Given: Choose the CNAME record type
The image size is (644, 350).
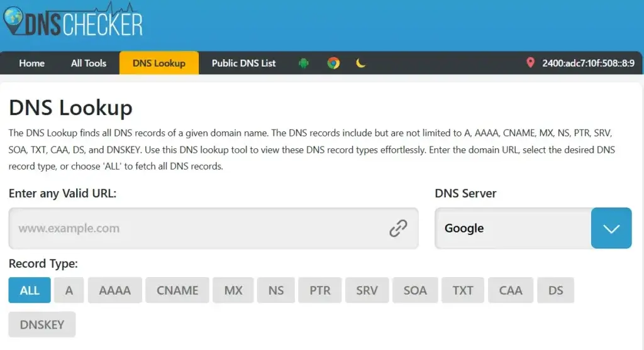Looking at the screenshot, I should click(x=177, y=290).
